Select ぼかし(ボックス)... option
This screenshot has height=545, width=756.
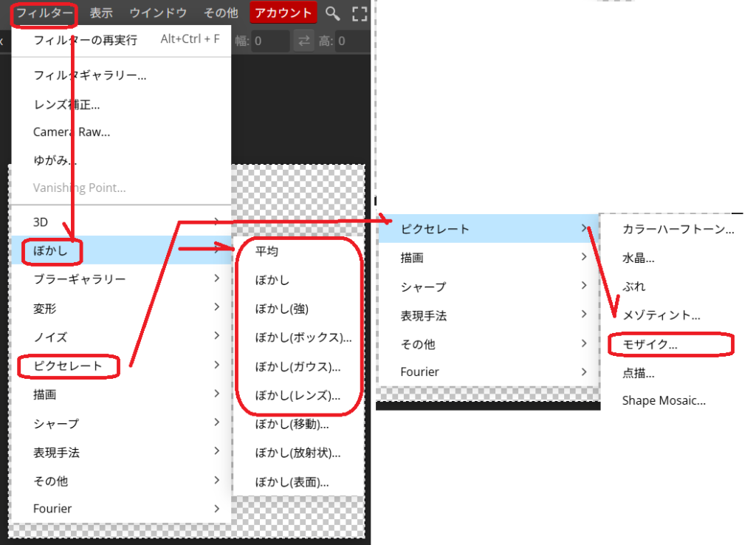pyautogui.click(x=298, y=337)
